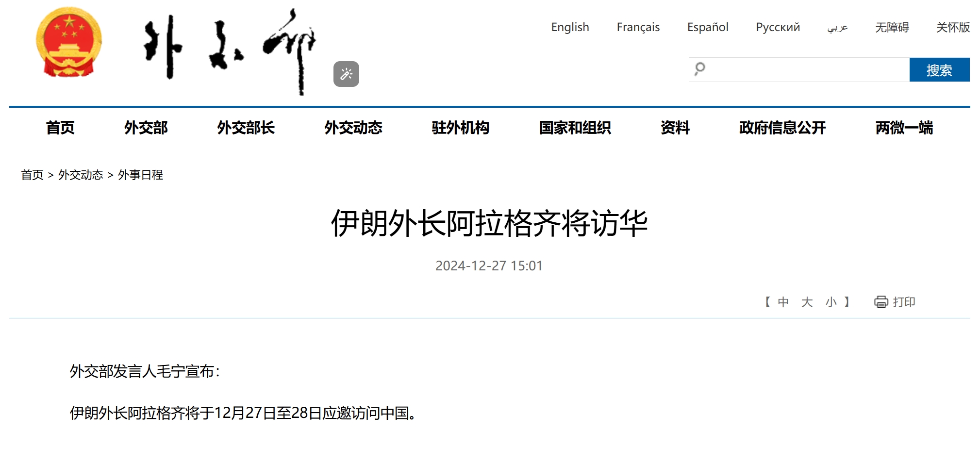Click the timestamp 2024-12-27 15:01
Viewport: 980px width, 465px height.
(x=489, y=266)
